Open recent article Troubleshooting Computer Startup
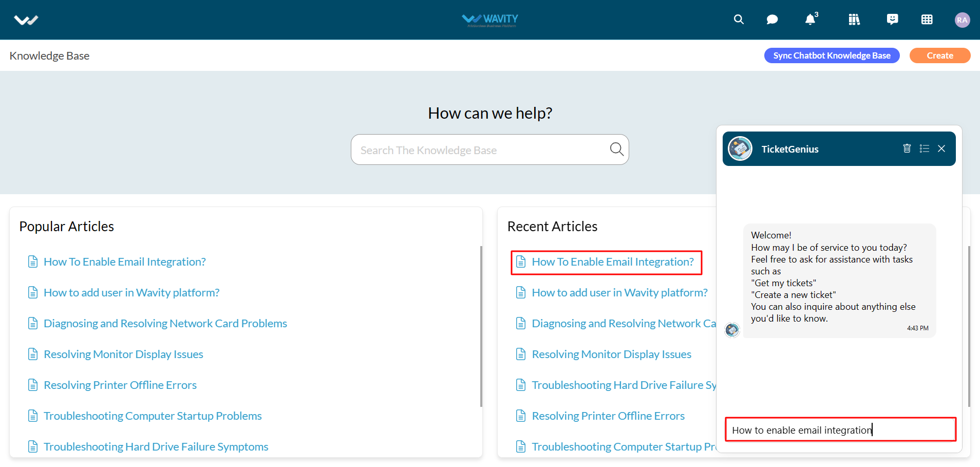The height and width of the screenshot is (467, 980). point(624,447)
